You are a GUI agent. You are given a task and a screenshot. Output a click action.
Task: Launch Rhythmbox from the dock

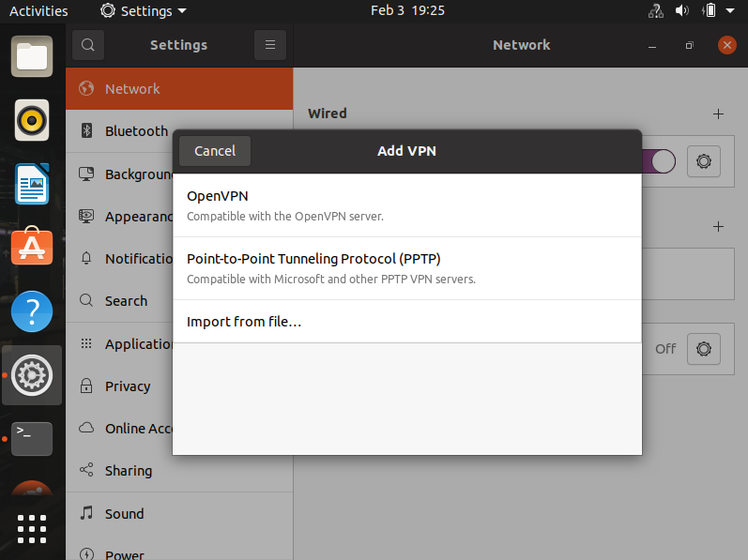click(x=32, y=120)
